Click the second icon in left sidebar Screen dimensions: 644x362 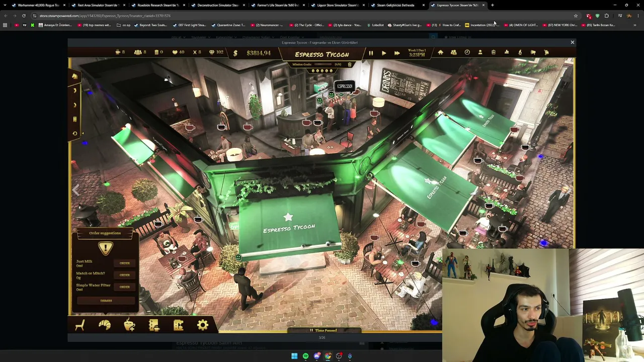tap(75, 90)
